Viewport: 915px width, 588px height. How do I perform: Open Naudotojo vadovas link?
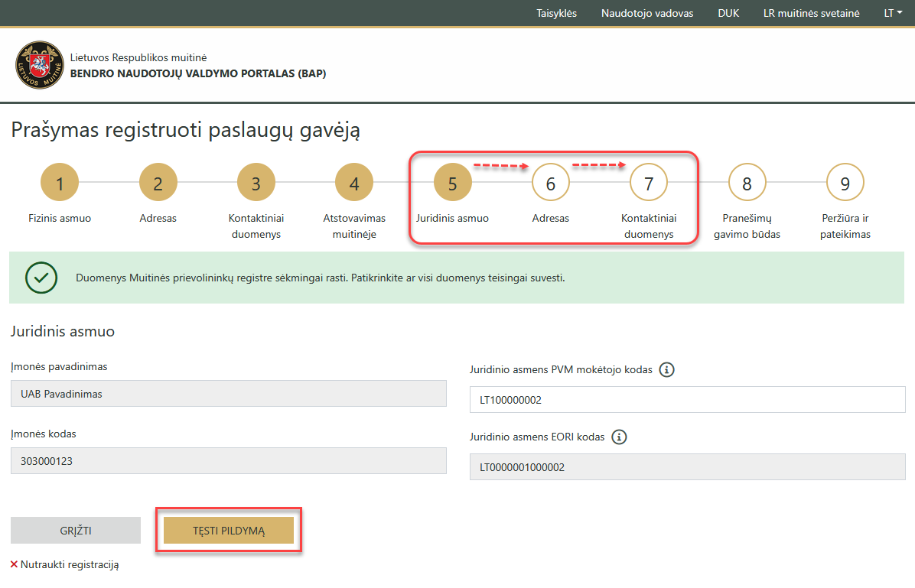point(646,13)
